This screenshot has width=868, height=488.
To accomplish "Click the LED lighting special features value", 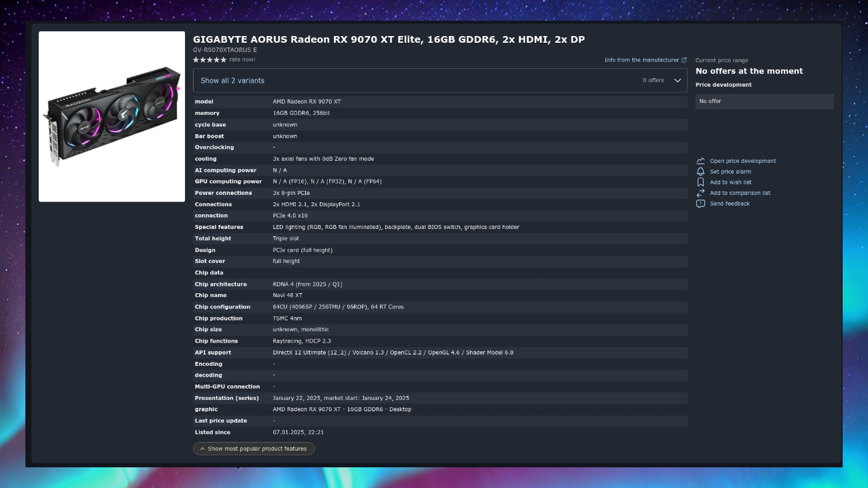I will click(396, 227).
